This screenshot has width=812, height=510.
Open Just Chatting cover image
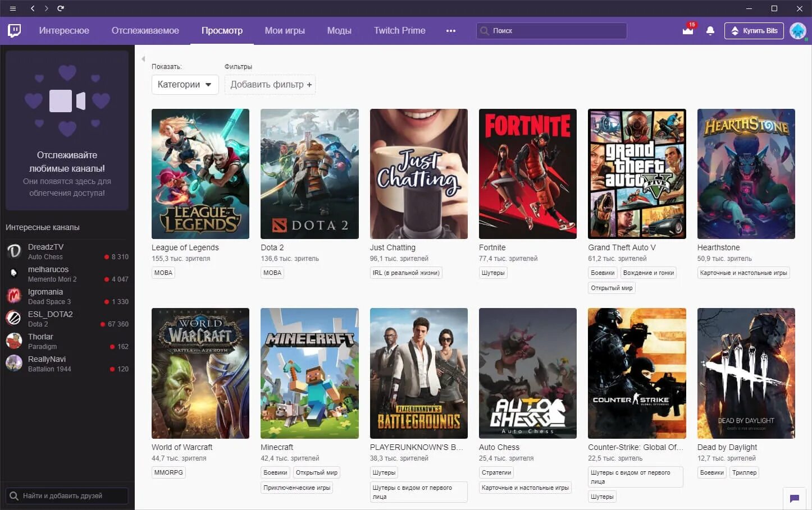(419, 174)
